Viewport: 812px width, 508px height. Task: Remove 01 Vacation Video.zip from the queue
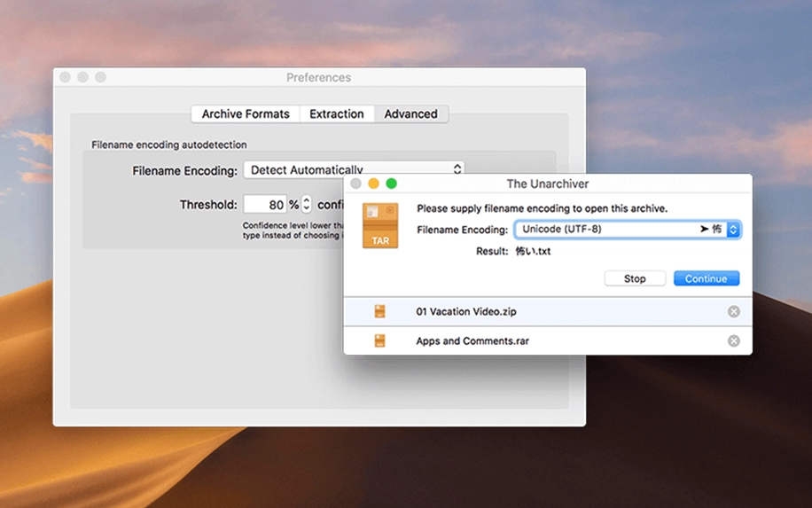coord(733,311)
